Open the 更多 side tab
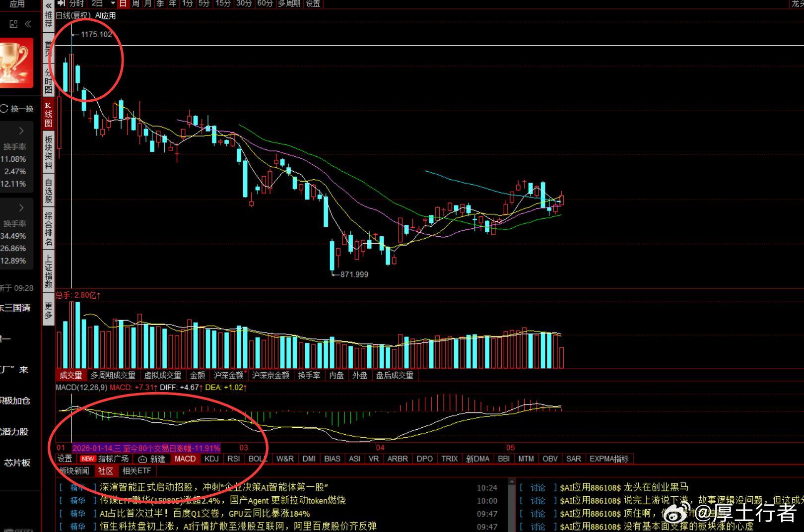804x532 pixels. point(49,311)
